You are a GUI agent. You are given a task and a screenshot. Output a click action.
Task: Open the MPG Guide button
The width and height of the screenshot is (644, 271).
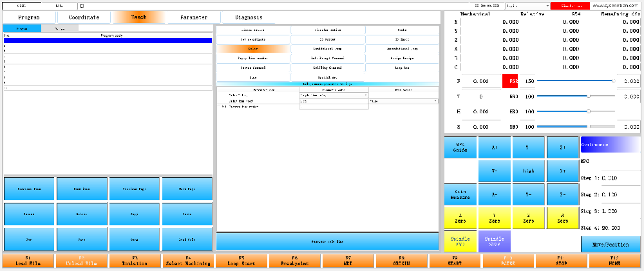(460, 147)
